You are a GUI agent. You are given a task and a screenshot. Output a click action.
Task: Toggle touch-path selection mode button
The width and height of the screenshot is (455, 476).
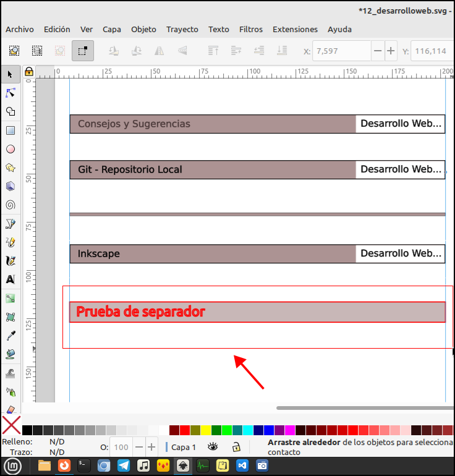(83, 51)
